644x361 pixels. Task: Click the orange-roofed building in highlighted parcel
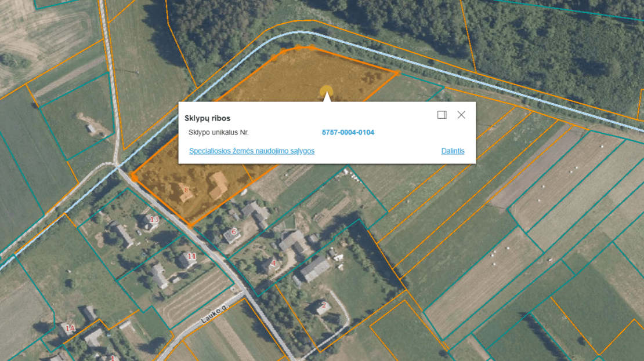(x=218, y=185)
